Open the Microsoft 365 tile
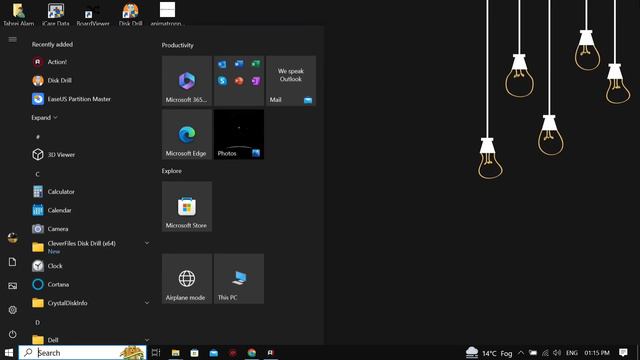640x360 pixels. (187, 81)
